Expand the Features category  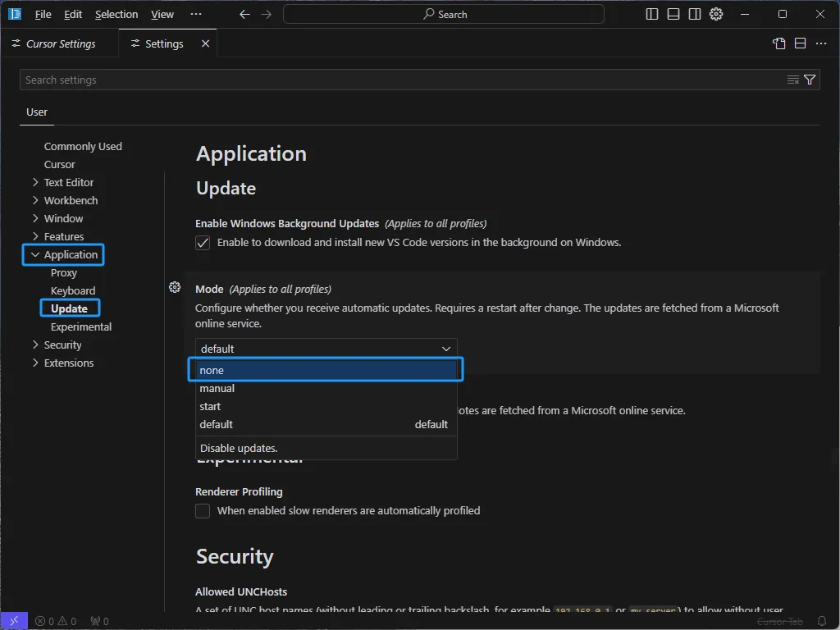point(64,237)
